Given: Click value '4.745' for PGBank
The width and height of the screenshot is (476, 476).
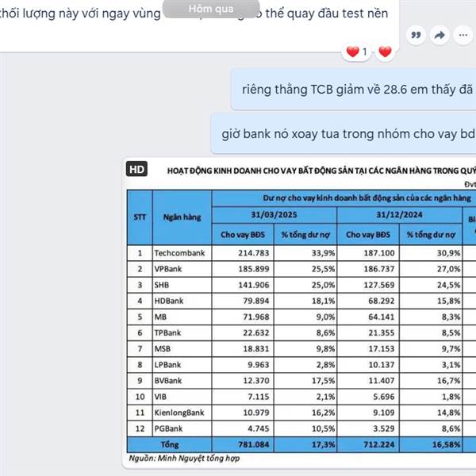Looking at the screenshot, I should point(259,428).
